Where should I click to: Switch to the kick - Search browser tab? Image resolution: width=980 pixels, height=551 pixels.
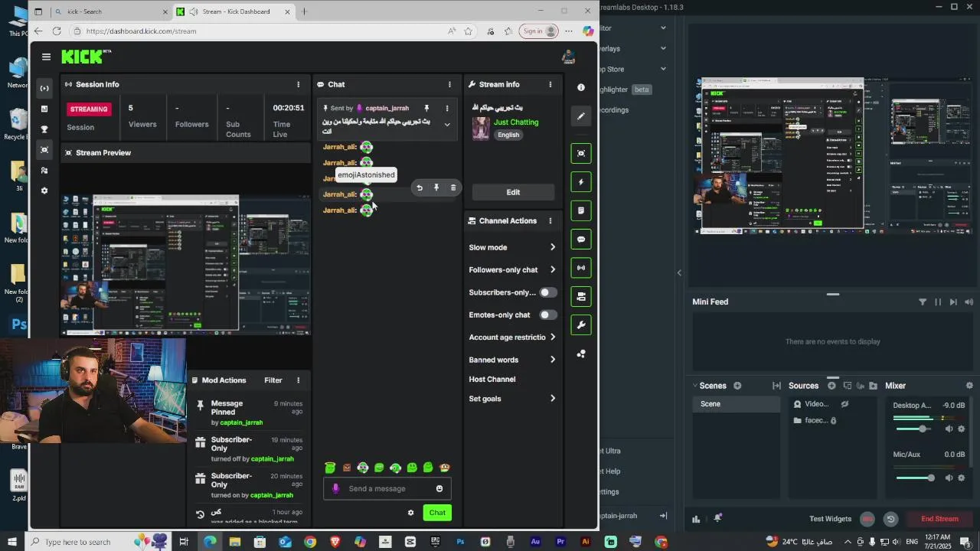tap(111, 11)
